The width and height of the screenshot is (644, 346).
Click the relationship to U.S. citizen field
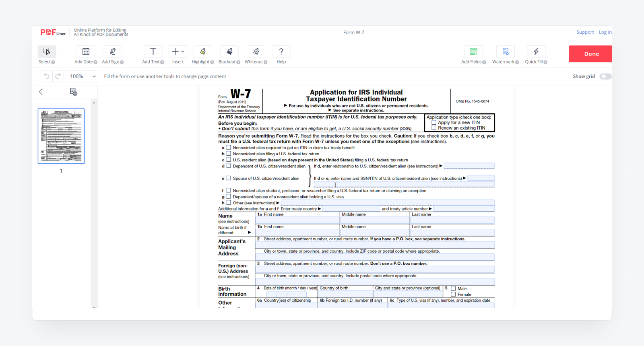tap(469, 166)
